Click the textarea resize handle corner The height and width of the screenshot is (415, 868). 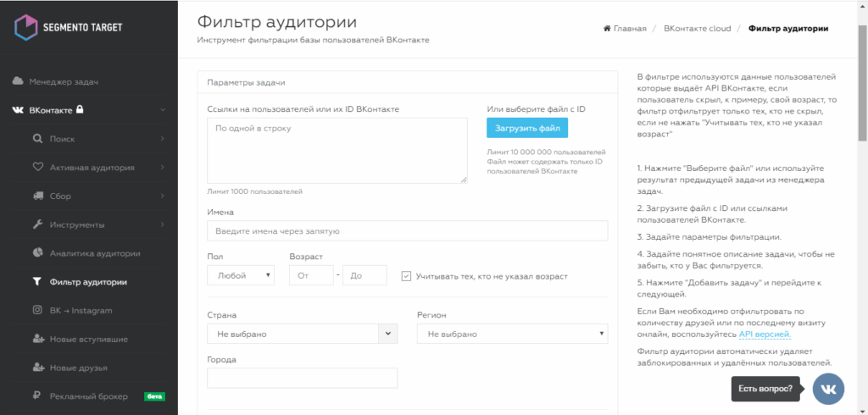click(464, 180)
